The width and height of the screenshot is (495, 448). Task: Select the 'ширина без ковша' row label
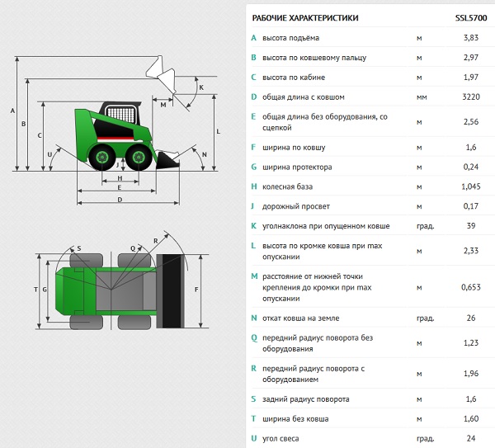click(295, 419)
